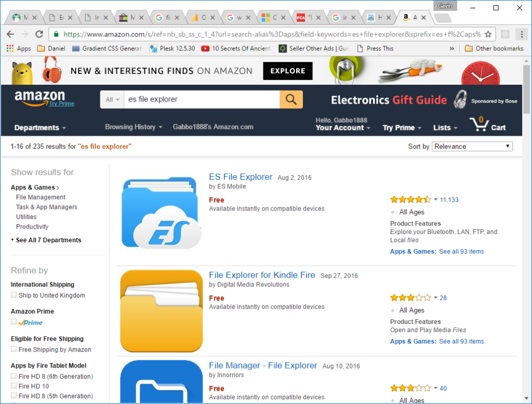Open the new tab button
532x404 pixels.
tap(443, 18)
